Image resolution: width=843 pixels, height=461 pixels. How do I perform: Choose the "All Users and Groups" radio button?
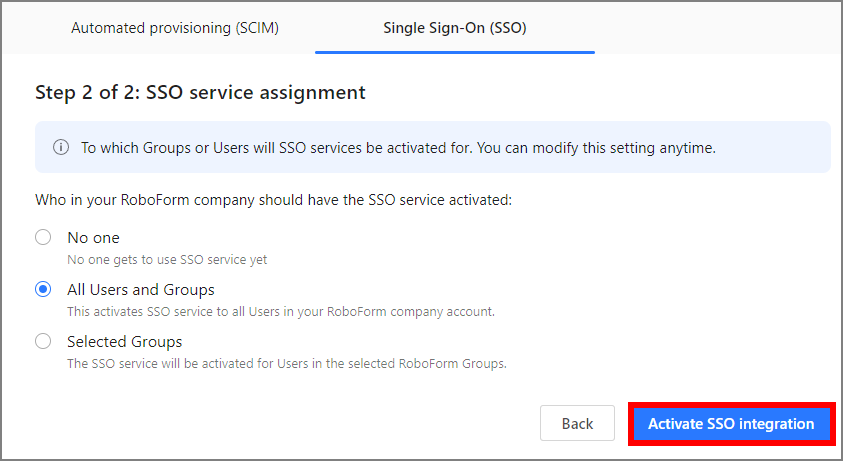coord(43,290)
